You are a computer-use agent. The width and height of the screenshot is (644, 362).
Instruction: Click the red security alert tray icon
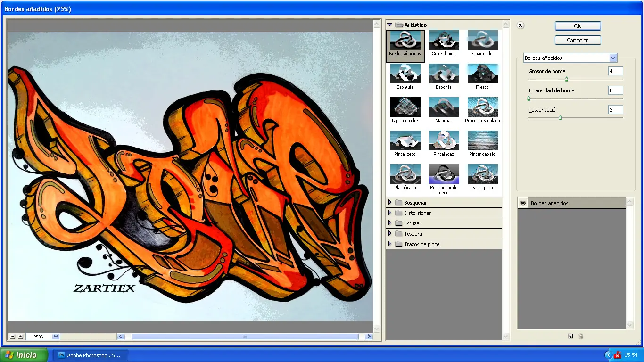(617, 355)
